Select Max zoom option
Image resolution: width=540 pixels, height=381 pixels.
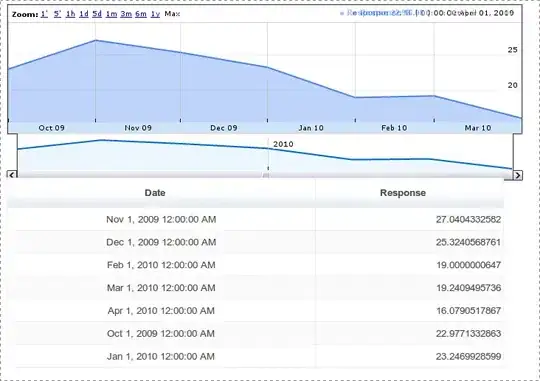[x=172, y=14]
